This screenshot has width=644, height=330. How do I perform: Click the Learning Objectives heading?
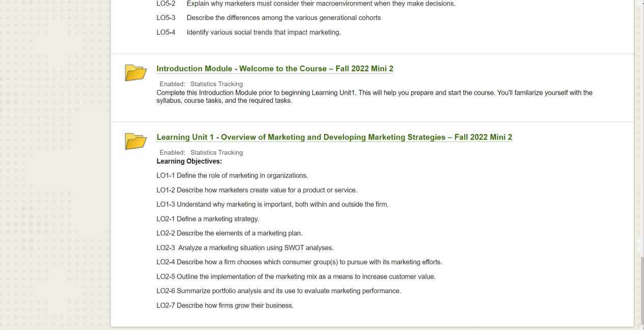point(189,161)
